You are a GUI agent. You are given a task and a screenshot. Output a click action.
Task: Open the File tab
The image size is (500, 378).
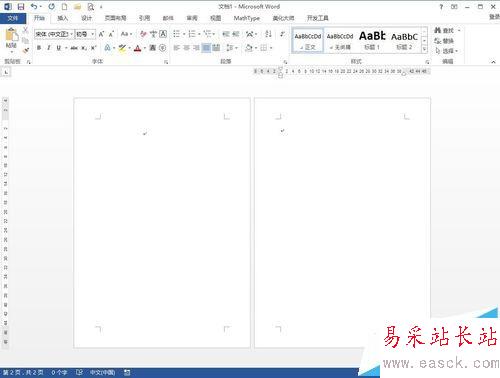13,18
